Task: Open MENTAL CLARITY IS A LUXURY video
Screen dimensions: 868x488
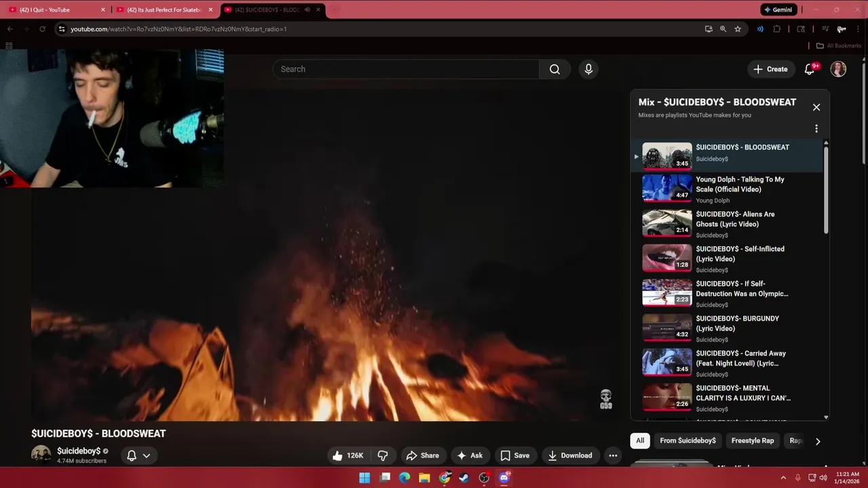Action: pos(726,397)
